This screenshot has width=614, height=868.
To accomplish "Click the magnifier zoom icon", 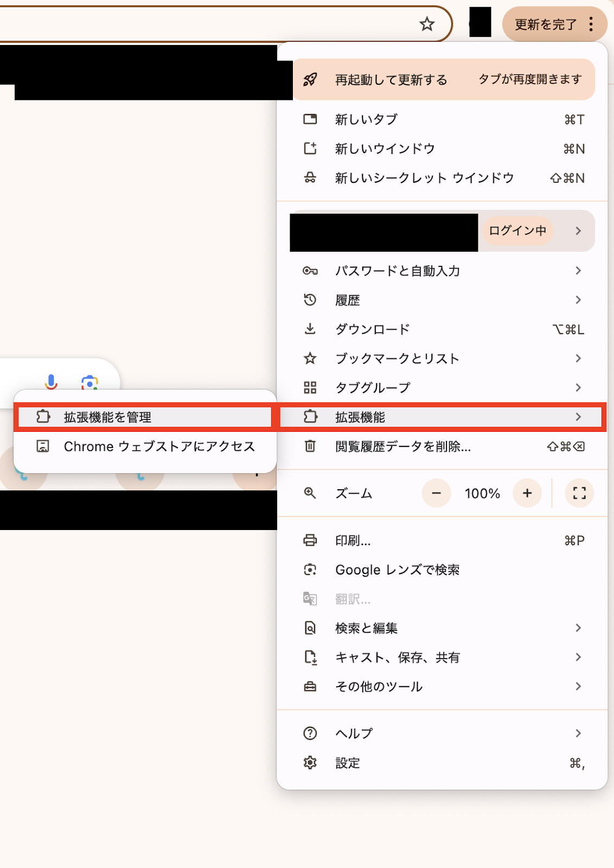I will pos(310,493).
